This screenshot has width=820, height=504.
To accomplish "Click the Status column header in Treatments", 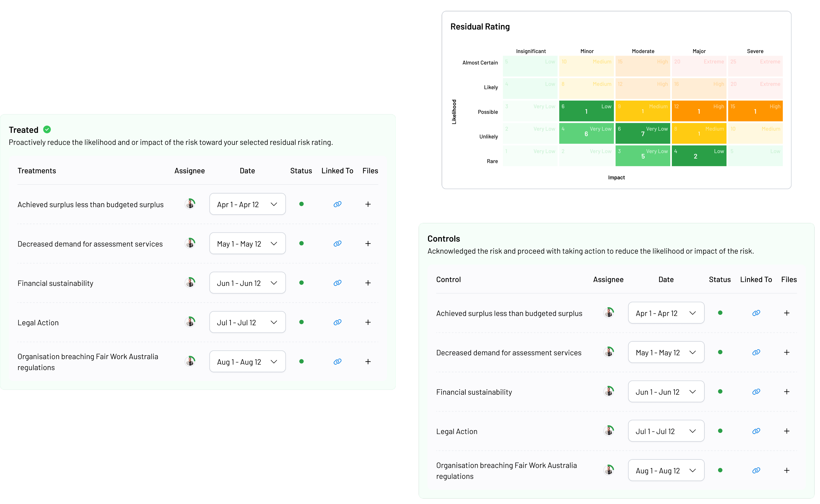I will (301, 171).
